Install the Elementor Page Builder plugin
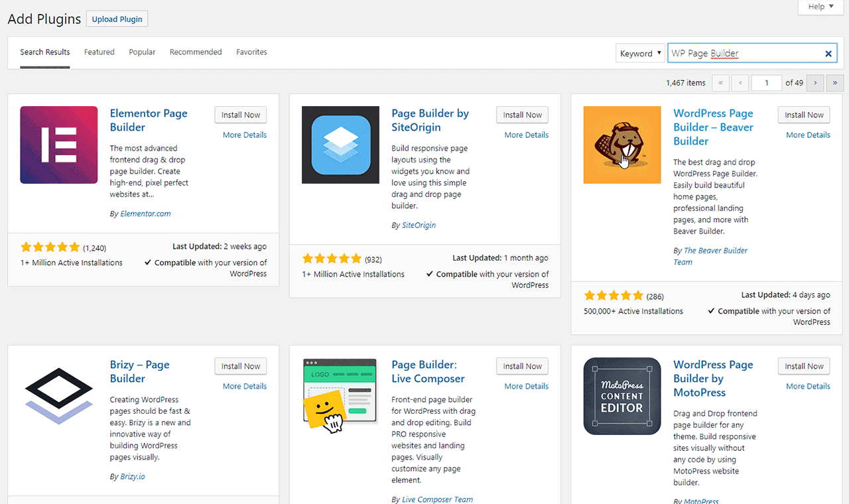This screenshot has width=849, height=504. point(241,115)
